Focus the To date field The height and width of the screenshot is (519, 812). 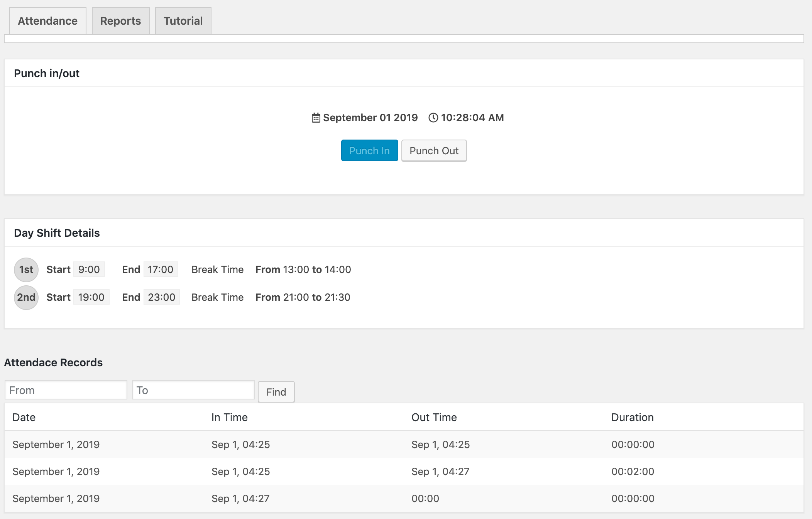(x=193, y=390)
